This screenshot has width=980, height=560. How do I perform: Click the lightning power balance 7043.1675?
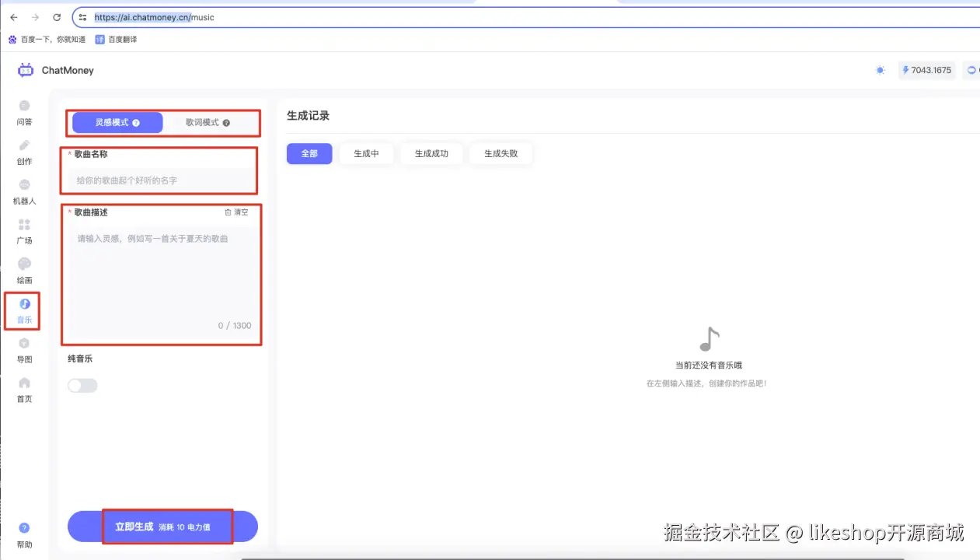point(926,70)
